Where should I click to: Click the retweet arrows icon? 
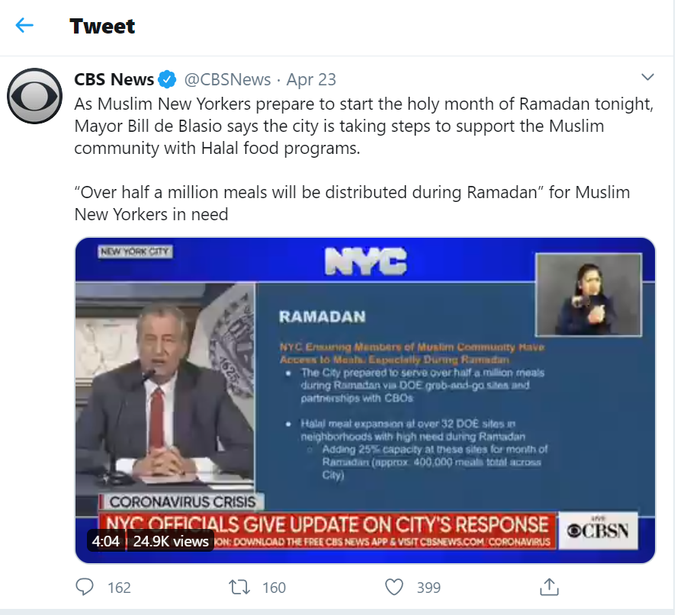[239, 587]
